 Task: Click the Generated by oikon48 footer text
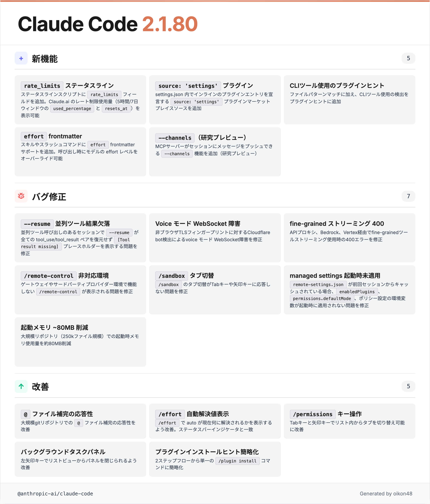coord(386,494)
